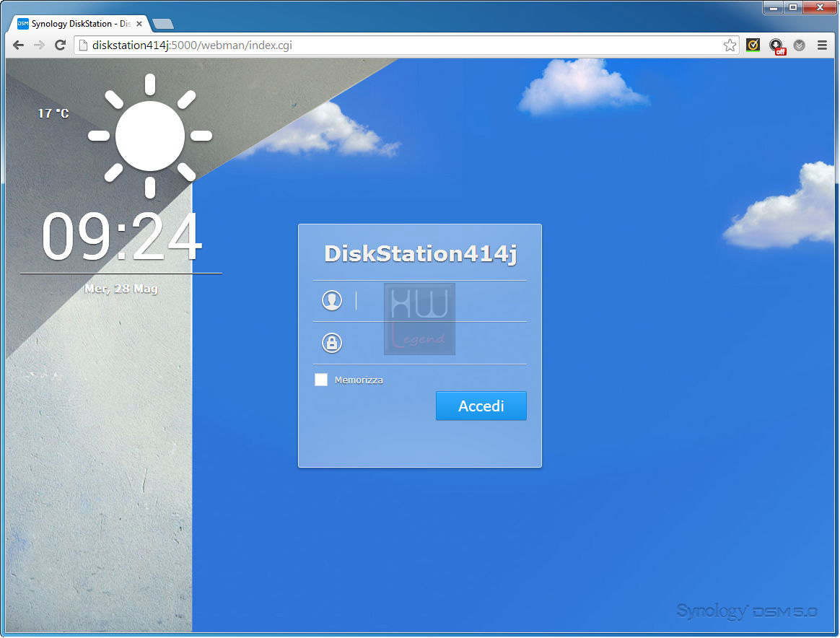Screen dimensions: 840x638
Task: Click the sun weather icon
Action: [x=150, y=136]
